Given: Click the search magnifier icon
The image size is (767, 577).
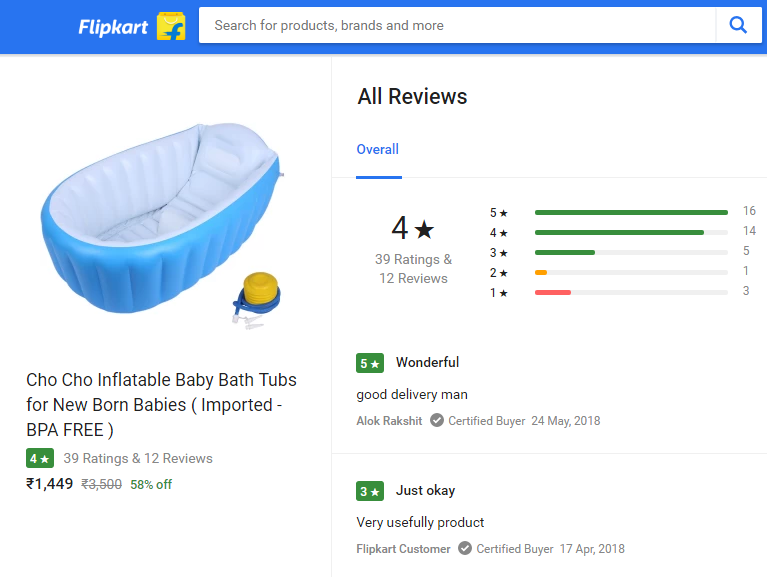Looking at the screenshot, I should [738, 25].
